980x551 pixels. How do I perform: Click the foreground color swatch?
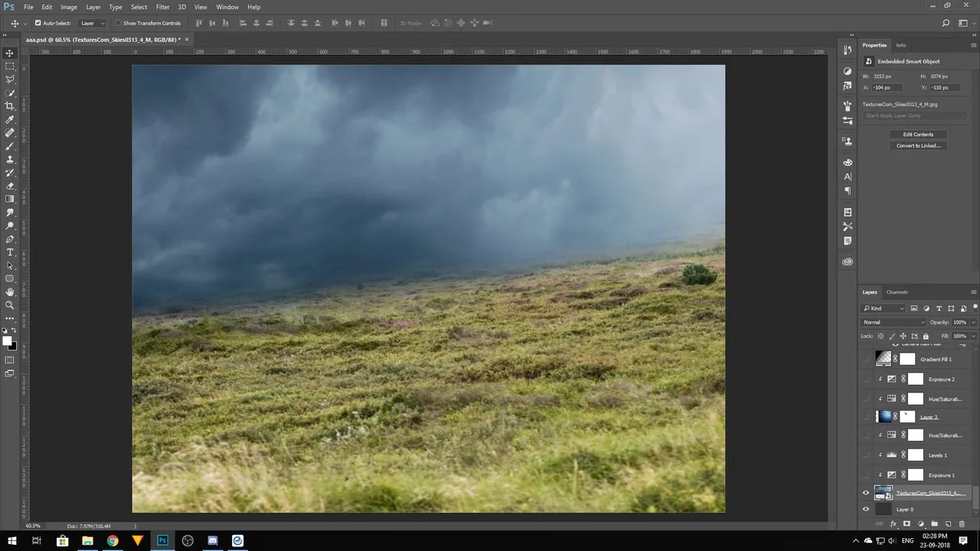click(x=7, y=341)
